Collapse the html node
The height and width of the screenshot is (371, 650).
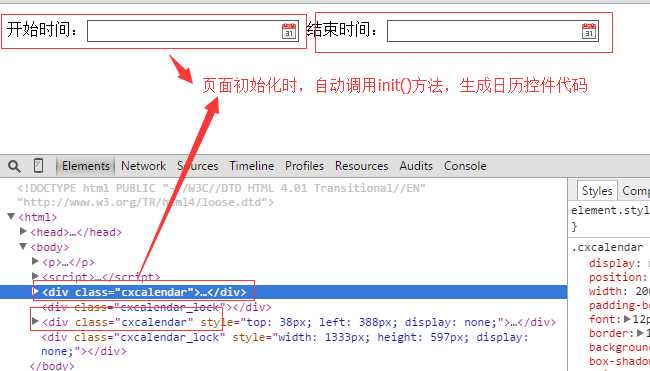[x=11, y=216]
